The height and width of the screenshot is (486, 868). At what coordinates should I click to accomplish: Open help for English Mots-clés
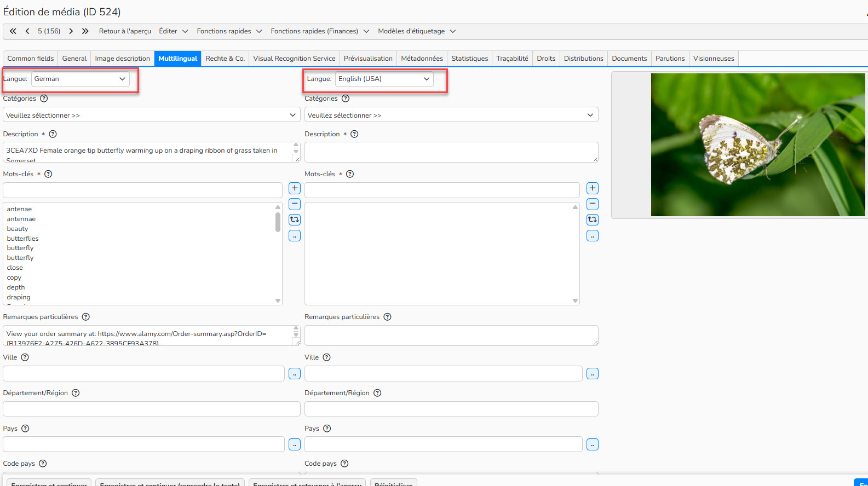coord(350,174)
